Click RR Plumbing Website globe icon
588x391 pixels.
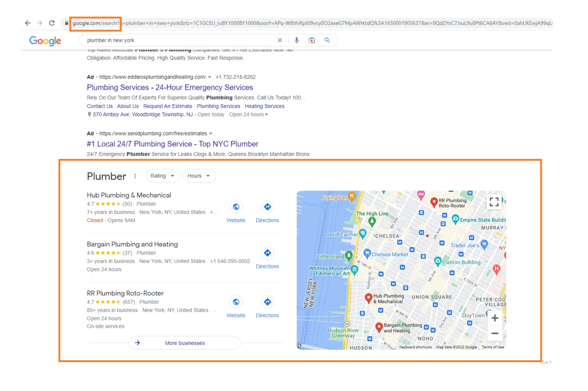coord(236,302)
